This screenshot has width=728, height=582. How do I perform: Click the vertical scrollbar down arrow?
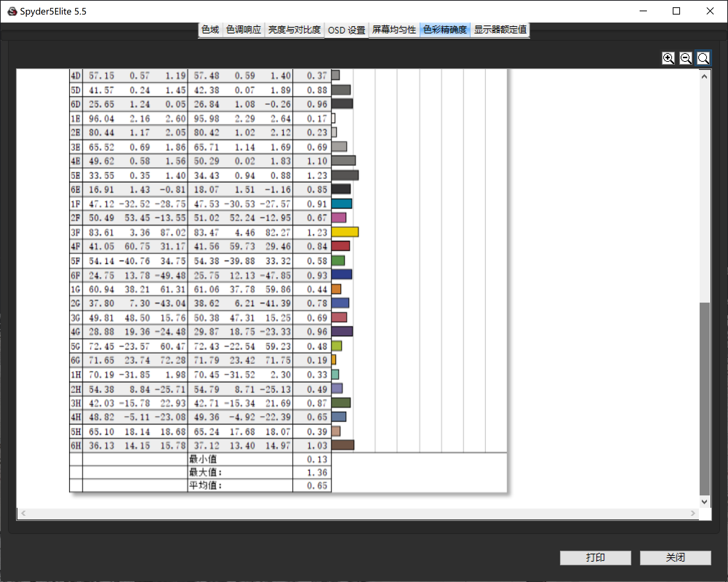704,502
